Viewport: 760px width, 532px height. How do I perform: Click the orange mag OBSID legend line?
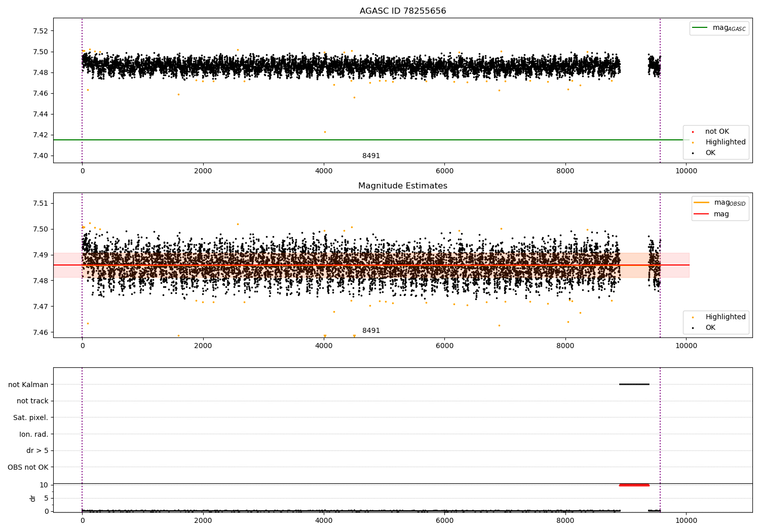(701, 203)
